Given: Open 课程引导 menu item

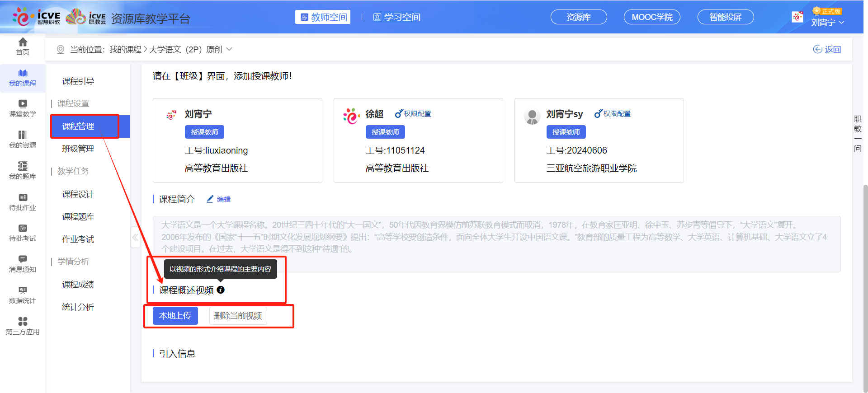Looking at the screenshot, I should [78, 81].
